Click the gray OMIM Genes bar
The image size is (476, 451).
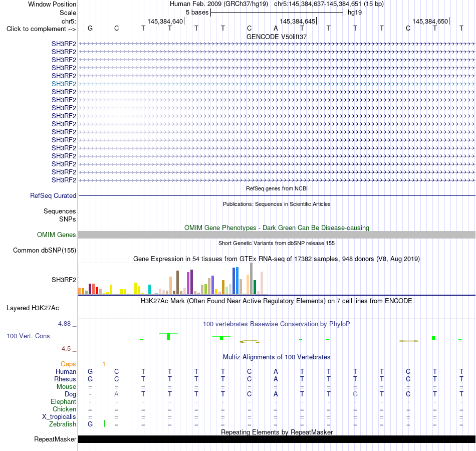tap(277, 235)
